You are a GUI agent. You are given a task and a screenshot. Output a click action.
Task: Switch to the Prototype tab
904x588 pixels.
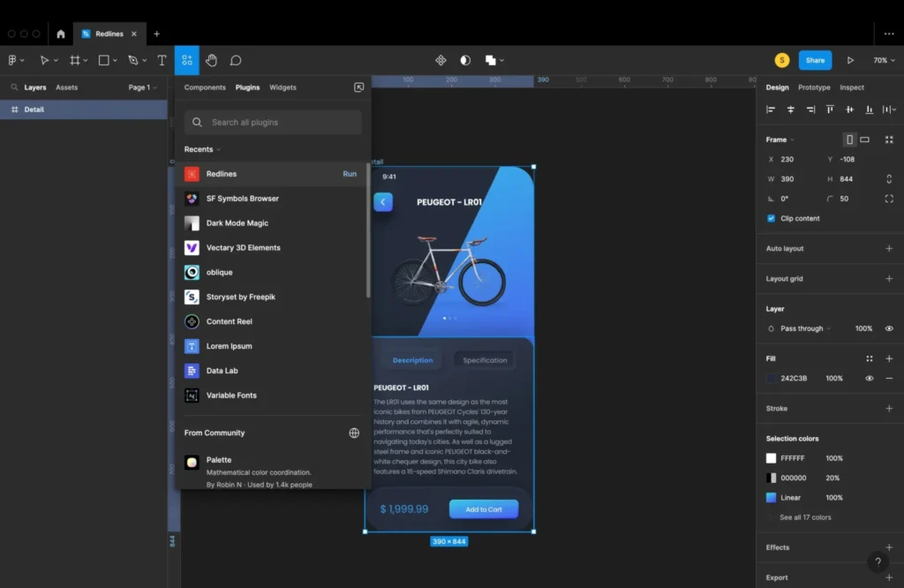(x=814, y=87)
